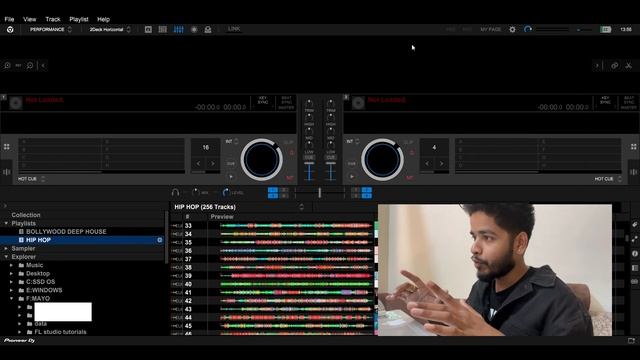Image resolution: width=640 pixels, height=360 pixels.
Task: Open the 2Deck Horizontal layout dropdown
Action: (x=110, y=29)
